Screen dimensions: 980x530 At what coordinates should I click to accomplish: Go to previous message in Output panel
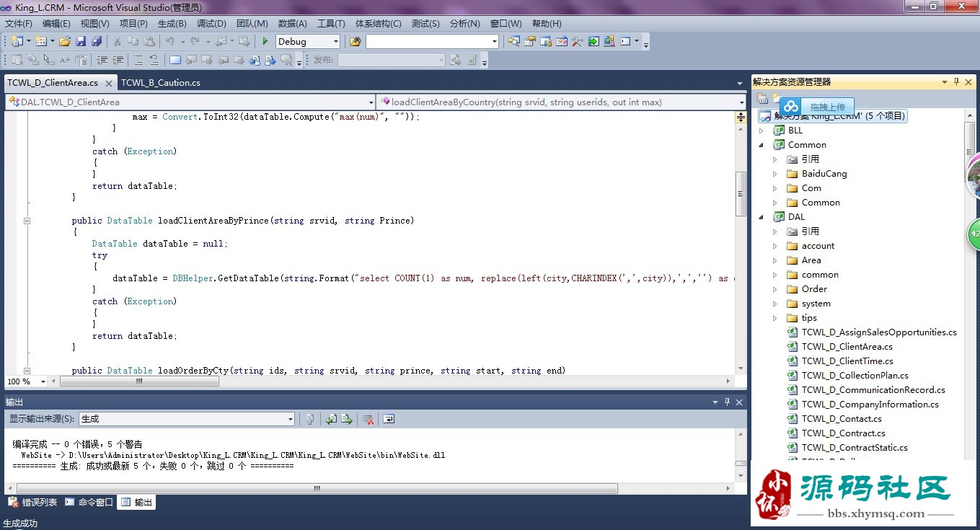(331, 419)
